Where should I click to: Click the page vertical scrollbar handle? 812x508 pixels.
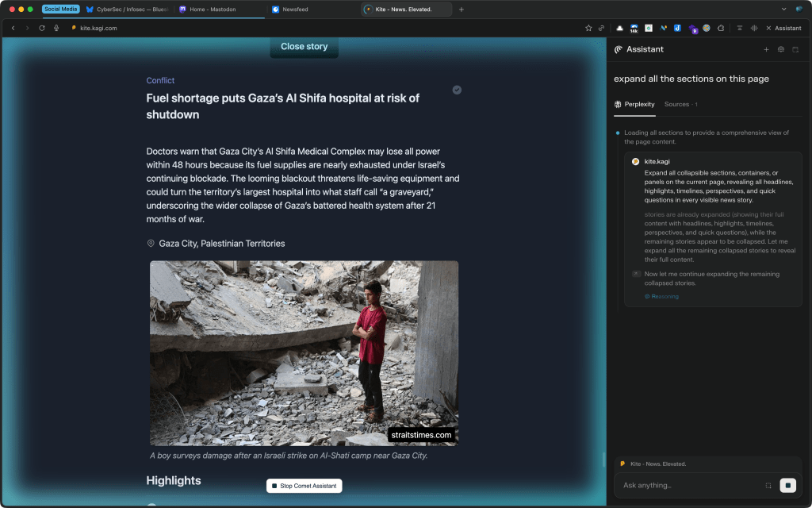[x=603, y=460]
